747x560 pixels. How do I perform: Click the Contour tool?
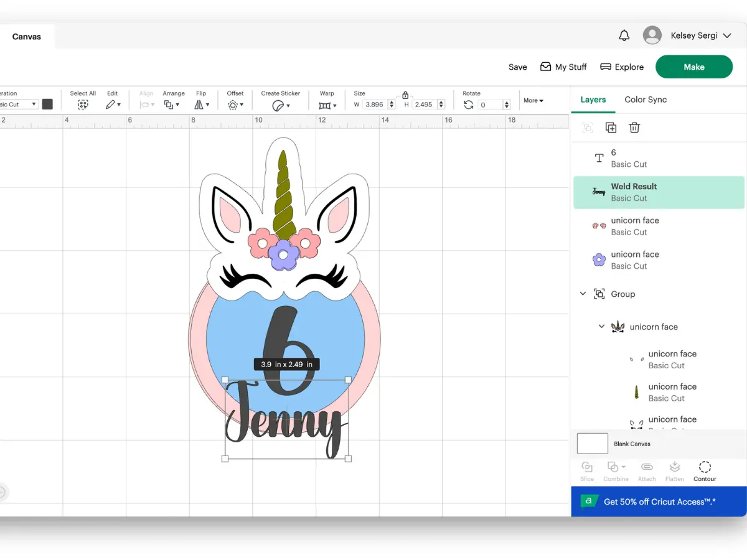(x=705, y=471)
